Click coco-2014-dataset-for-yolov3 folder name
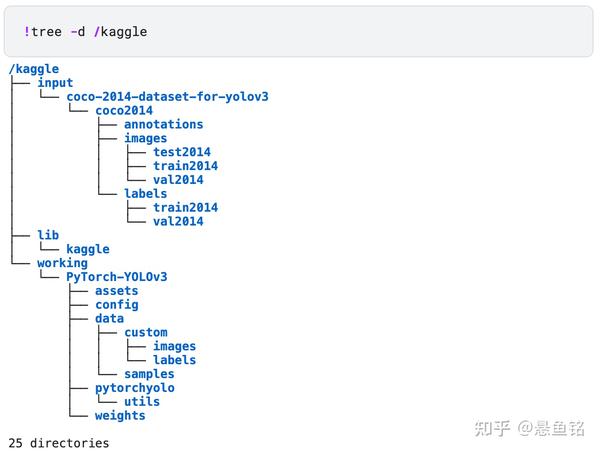600x452 pixels. pyautogui.click(x=167, y=96)
